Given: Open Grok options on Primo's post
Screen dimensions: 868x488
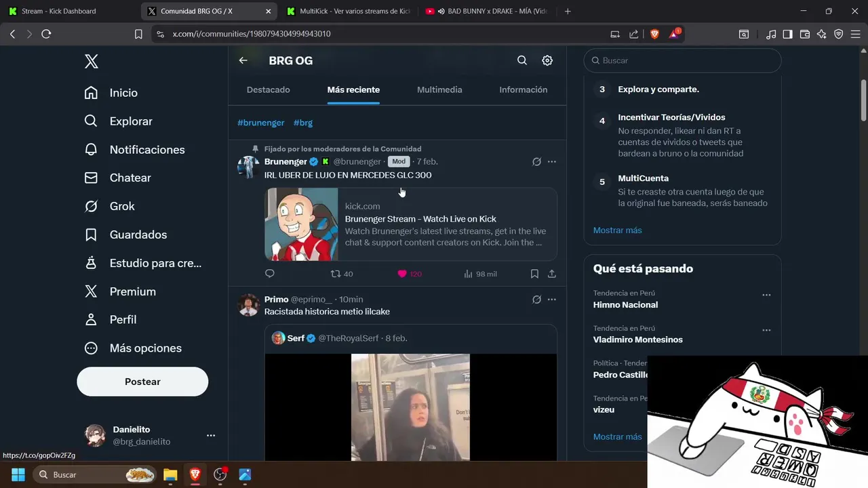Looking at the screenshot, I should click(536, 299).
